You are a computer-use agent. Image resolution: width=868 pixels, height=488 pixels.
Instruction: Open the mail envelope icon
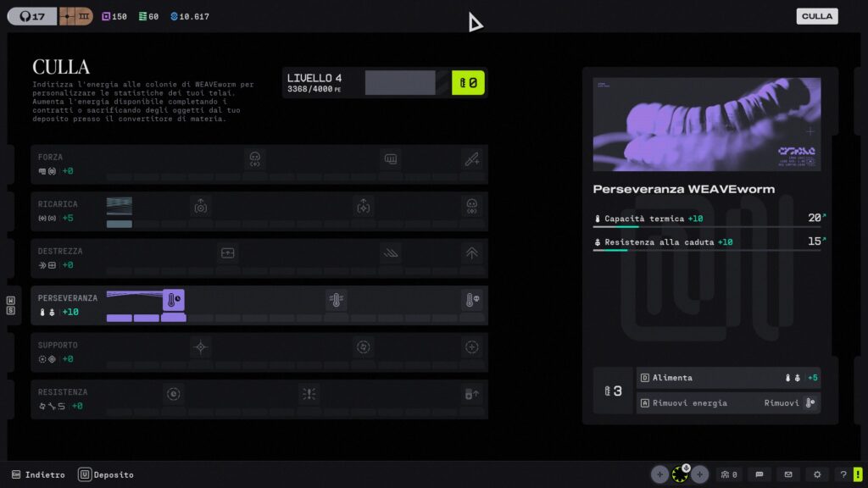click(788, 474)
